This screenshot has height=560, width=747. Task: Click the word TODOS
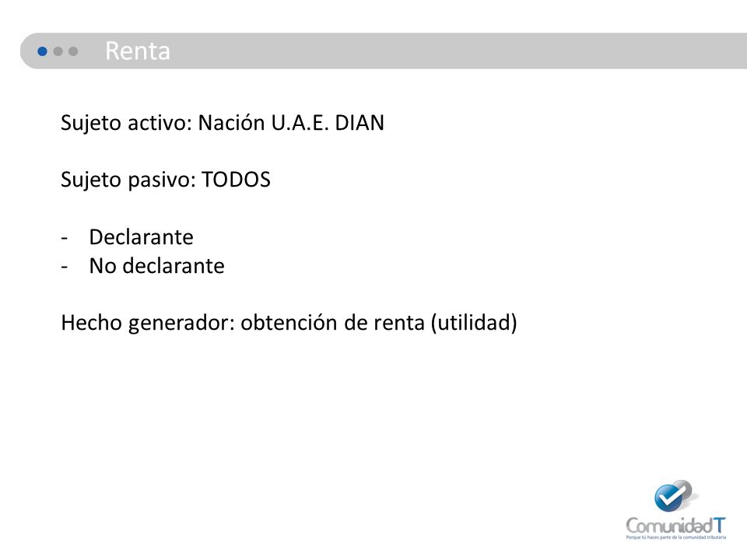237,180
